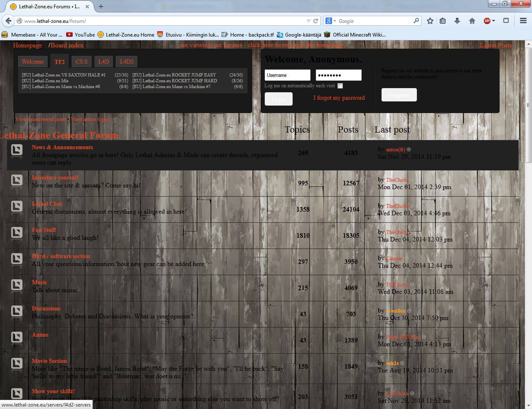Image resolution: width=532 pixels, height=409 pixels.
Task: Reload the page with the refresh icon
Action: point(315,21)
